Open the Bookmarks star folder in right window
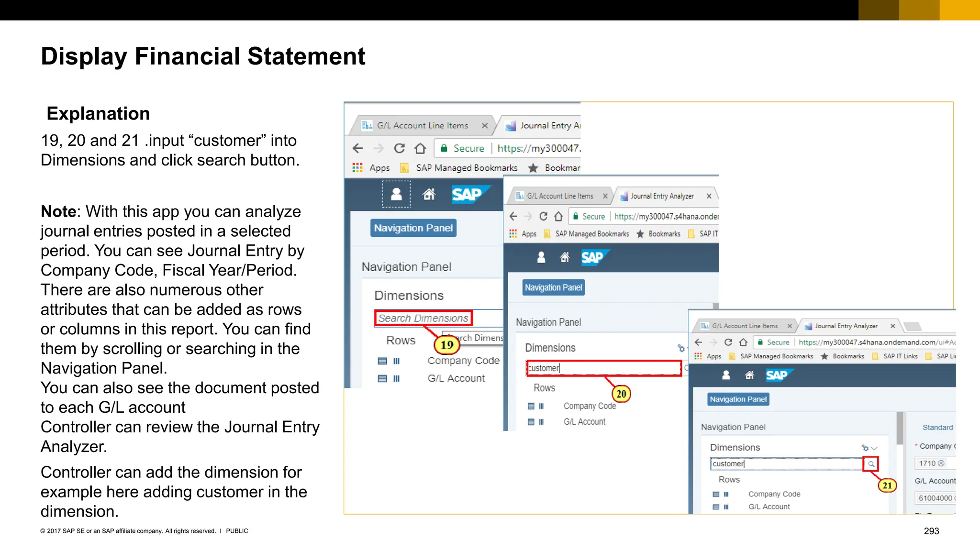The height and width of the screenshot is (551, 980). [843, 356]
